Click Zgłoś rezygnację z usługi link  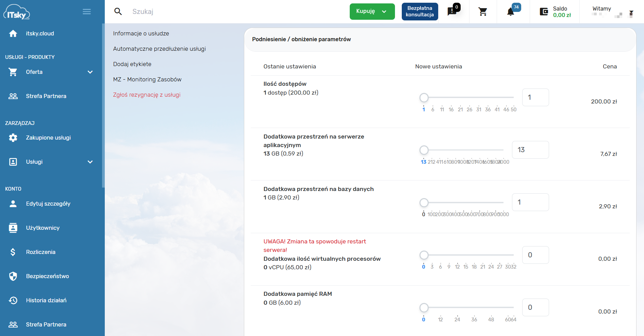pos(147,95)
